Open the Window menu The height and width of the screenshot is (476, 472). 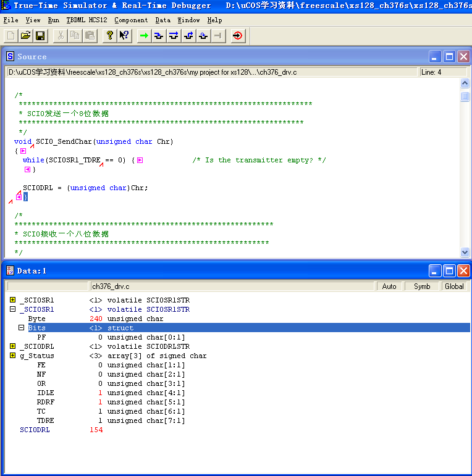(188, 20)
